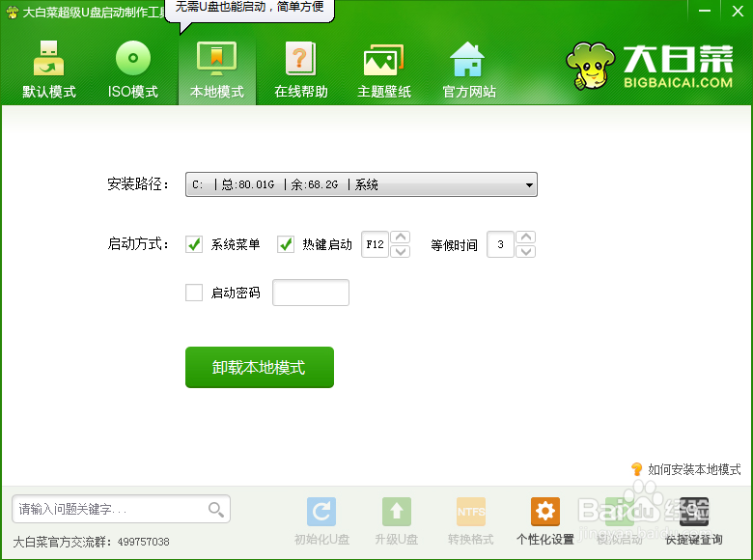The height and width of the screenshot is (560, 753).
Task: Toggle the 热键启动 checkbox
Action: pos(286,244)
